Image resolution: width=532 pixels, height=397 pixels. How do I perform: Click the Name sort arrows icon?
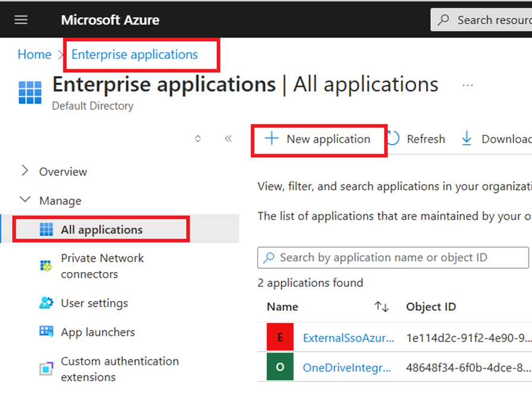pos(381,307)
